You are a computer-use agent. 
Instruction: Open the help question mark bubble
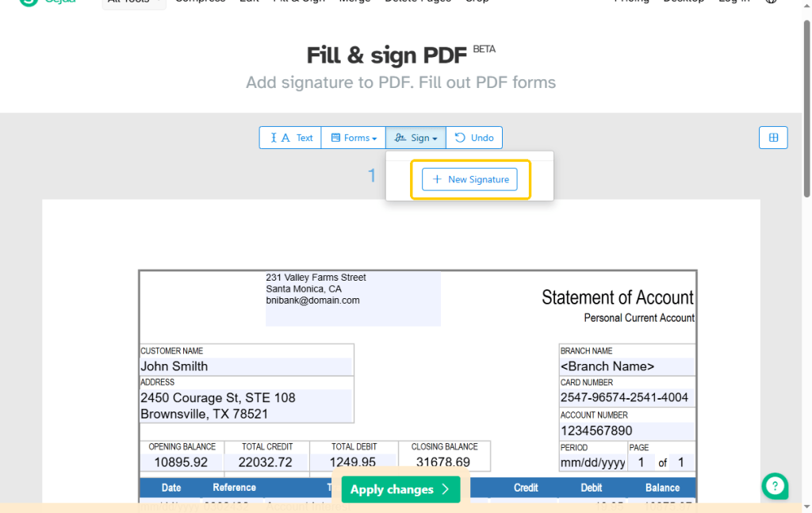(x=775, y=486)
